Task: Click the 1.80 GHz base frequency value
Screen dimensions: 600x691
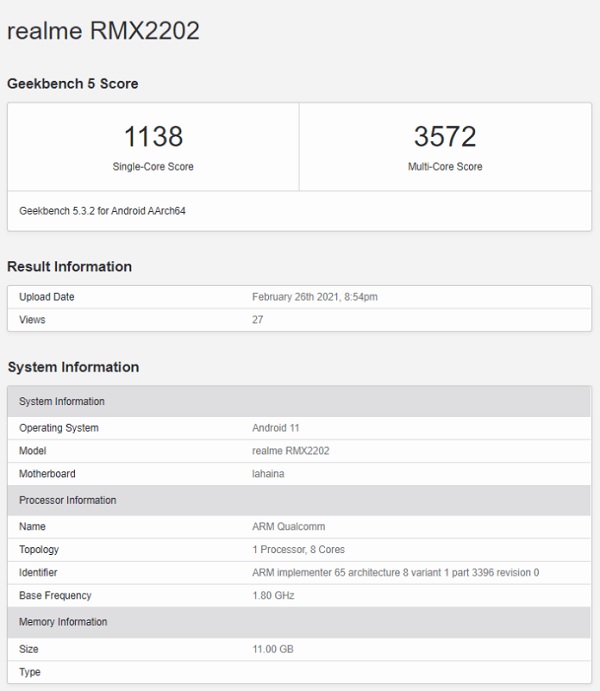Action: [273, 596]
